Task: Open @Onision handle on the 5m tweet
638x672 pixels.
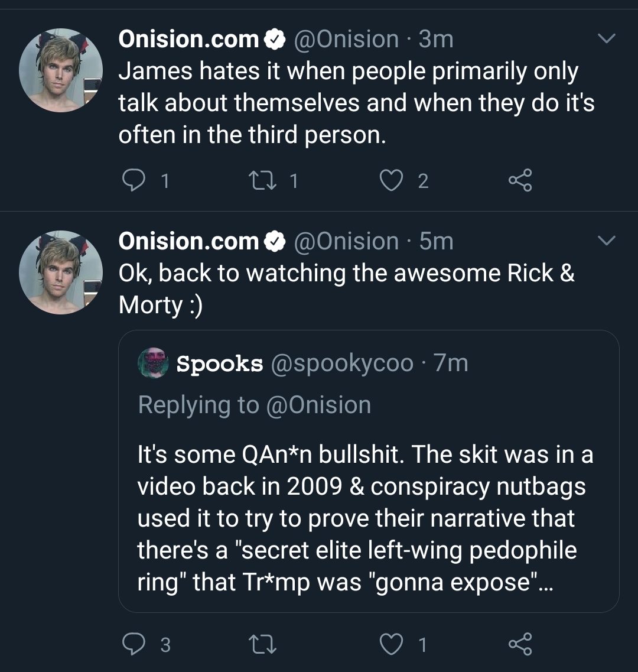Action: pos(346,241)
